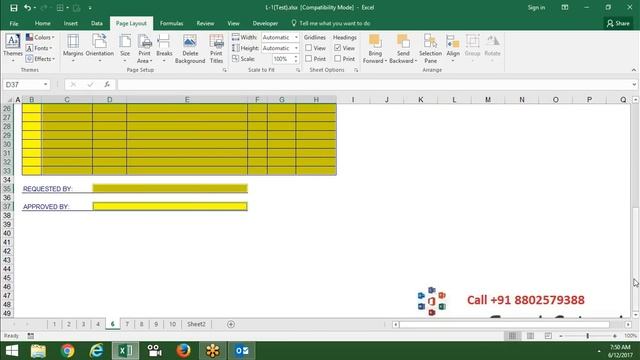Open the Selection Pane
This screenshot has height=360, width=640.
[430, 49]
